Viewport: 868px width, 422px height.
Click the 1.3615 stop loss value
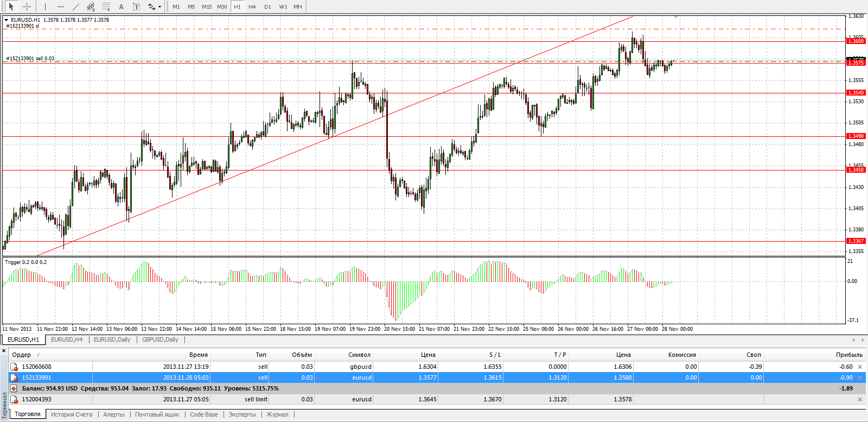[x=493, y=377]
